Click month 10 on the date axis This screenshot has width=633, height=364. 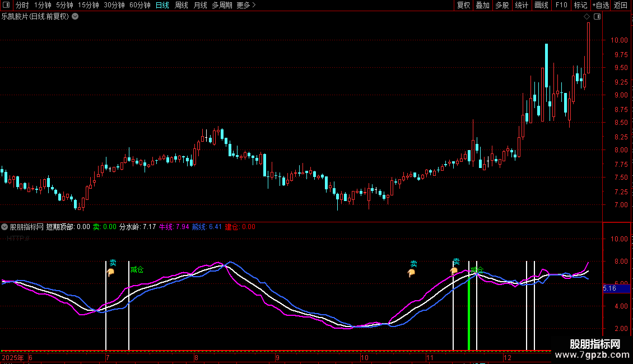365,357
